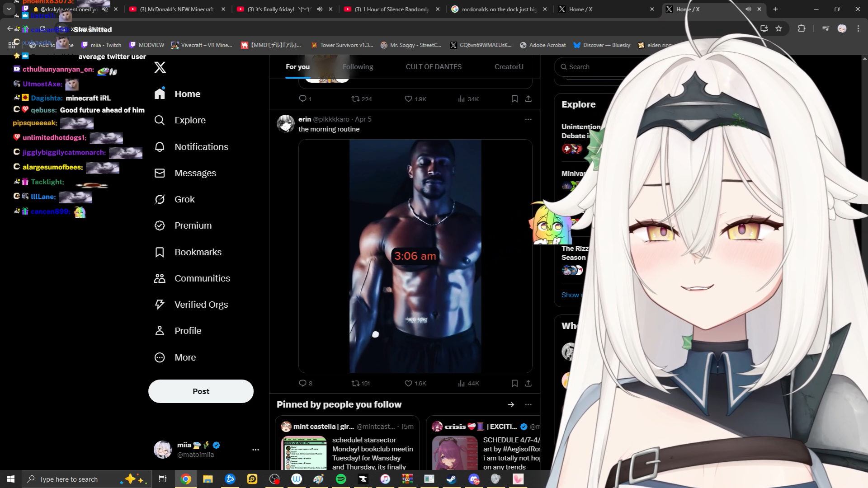Open more options on erin's post

528,119
